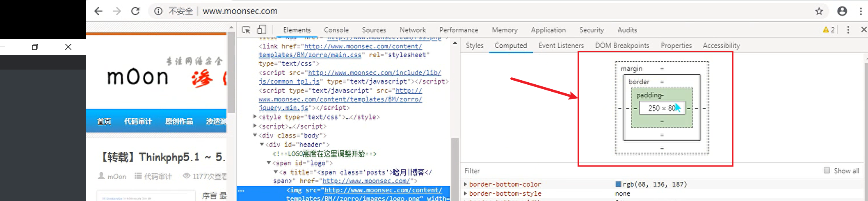
Task: Activate the inspect element picker
Action: (x=246, y=30)
